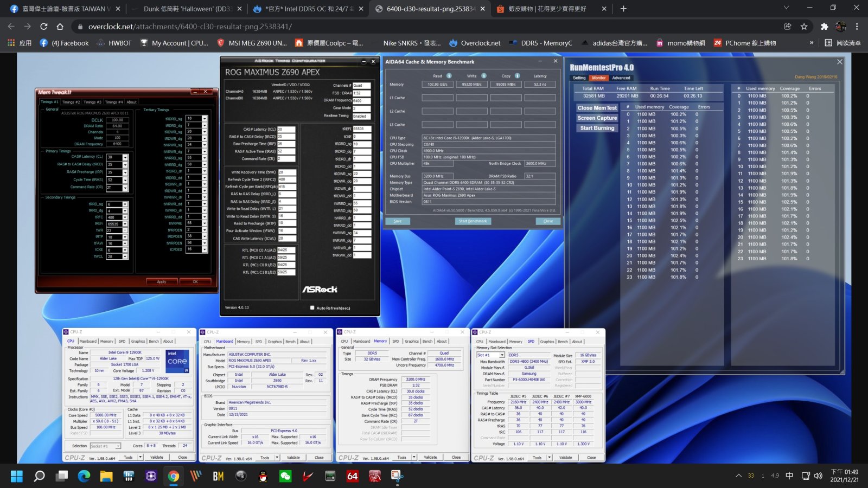Switch to the Setting tab in RunMemtestPro
This screenshot has width=868, height=488.
pyautogui.click(x=579, y=78)
